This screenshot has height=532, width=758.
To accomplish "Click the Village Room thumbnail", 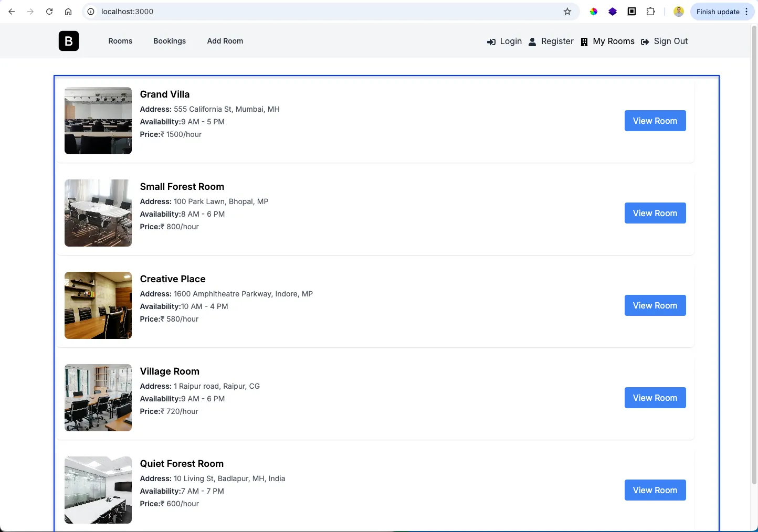I will coord(98,398).
